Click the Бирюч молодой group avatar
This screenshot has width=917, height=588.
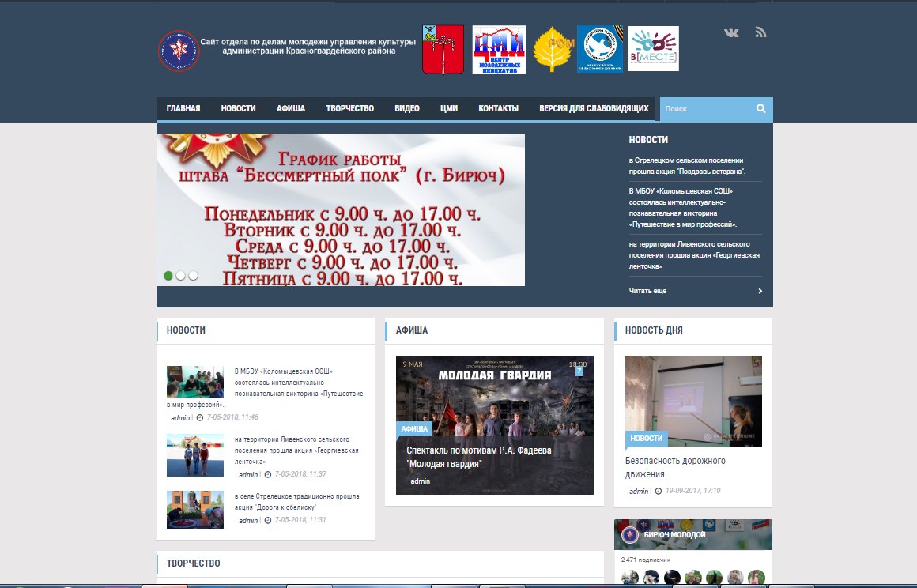(629, 534)
